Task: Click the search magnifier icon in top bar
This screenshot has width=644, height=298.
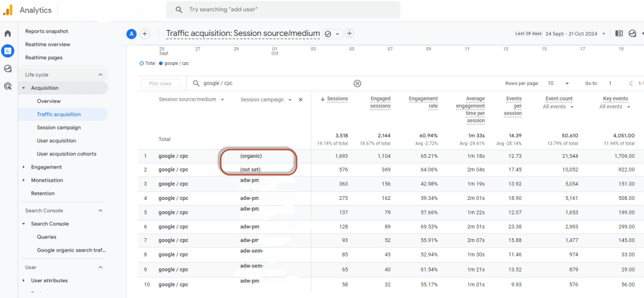Action: [x=179, y=9]
